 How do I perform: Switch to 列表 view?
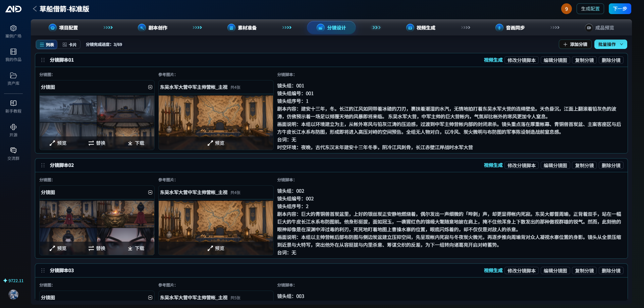pyautogui.click(x=47, y=45)
